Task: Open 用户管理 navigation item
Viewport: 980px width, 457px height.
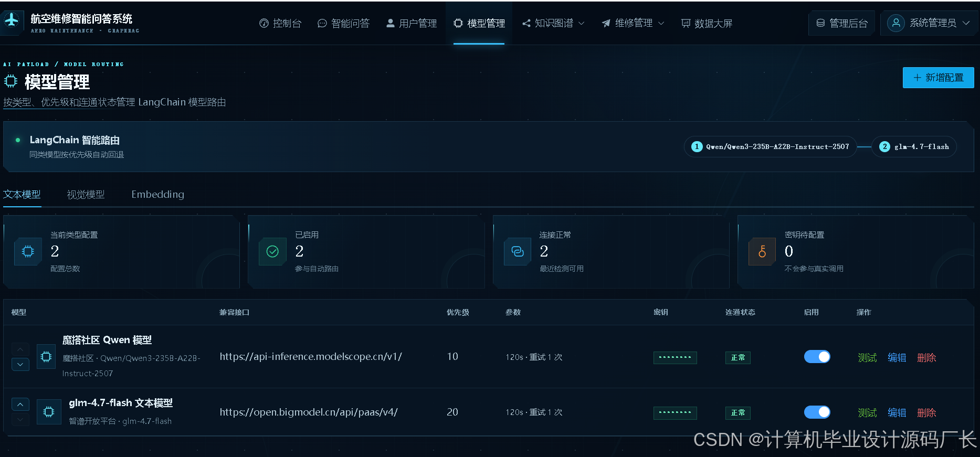Action: [x=412, y=23]
